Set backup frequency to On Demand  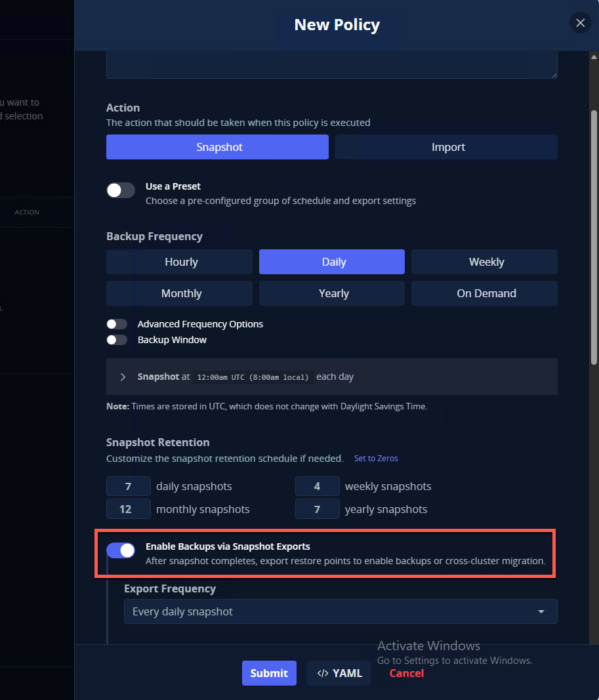[x=484, y=293]
